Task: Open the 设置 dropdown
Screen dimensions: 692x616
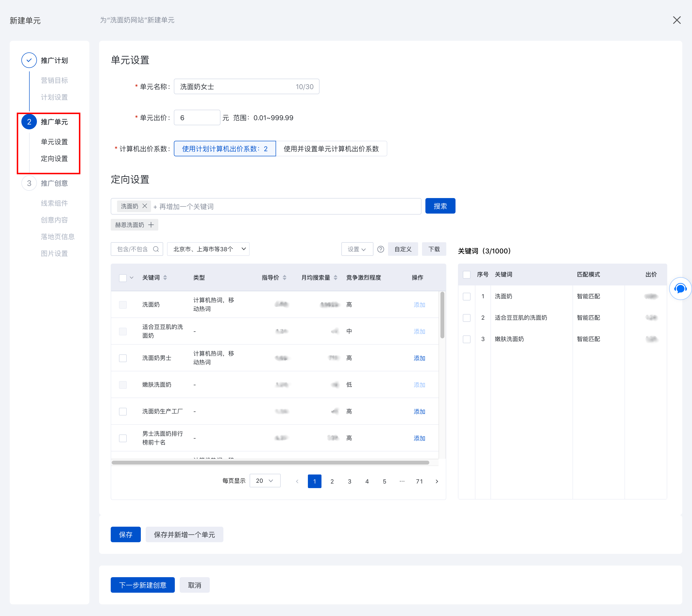Action: (357, 249)
